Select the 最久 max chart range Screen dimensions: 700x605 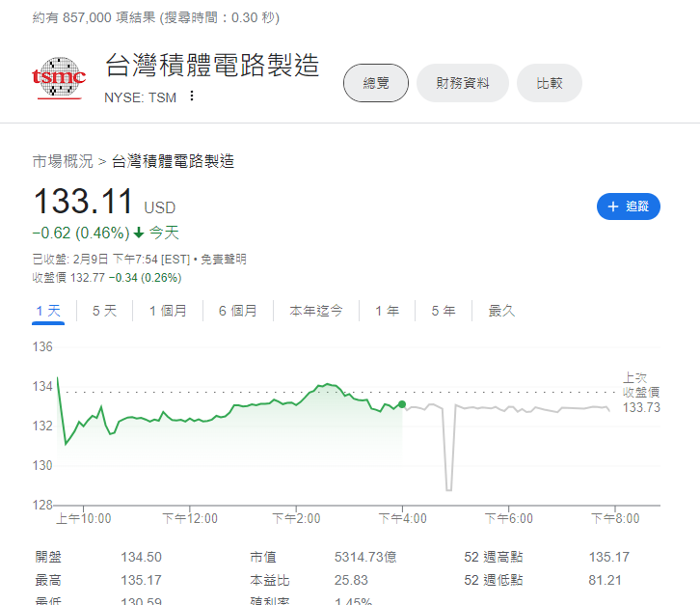pyautogui.click(x=501, y=311)
